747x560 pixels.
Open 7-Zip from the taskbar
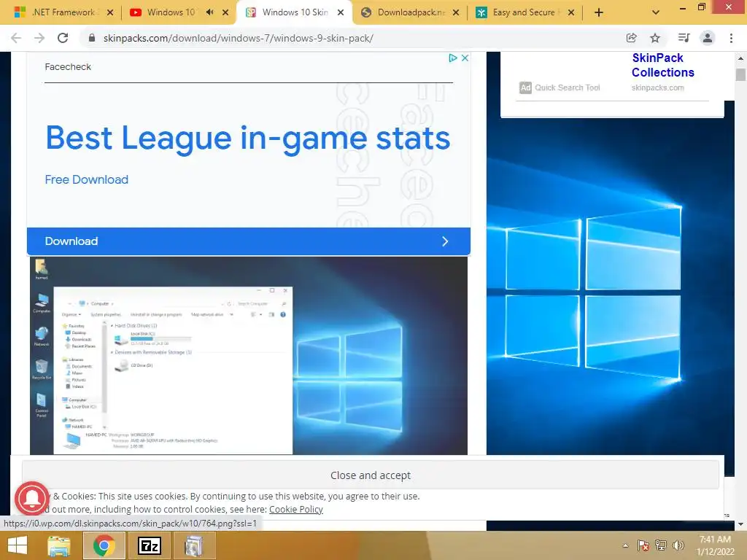149,545
